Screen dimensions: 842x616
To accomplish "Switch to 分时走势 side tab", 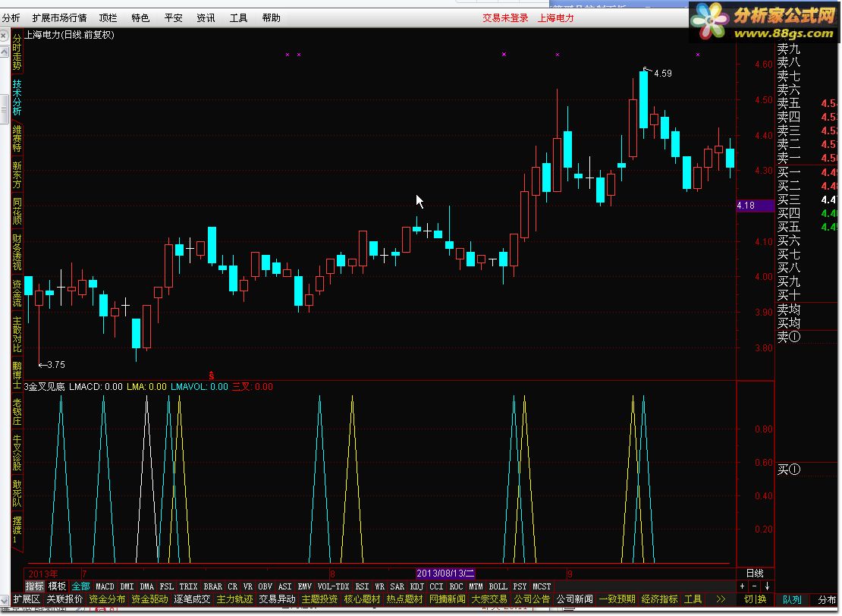I will [17, 52].
